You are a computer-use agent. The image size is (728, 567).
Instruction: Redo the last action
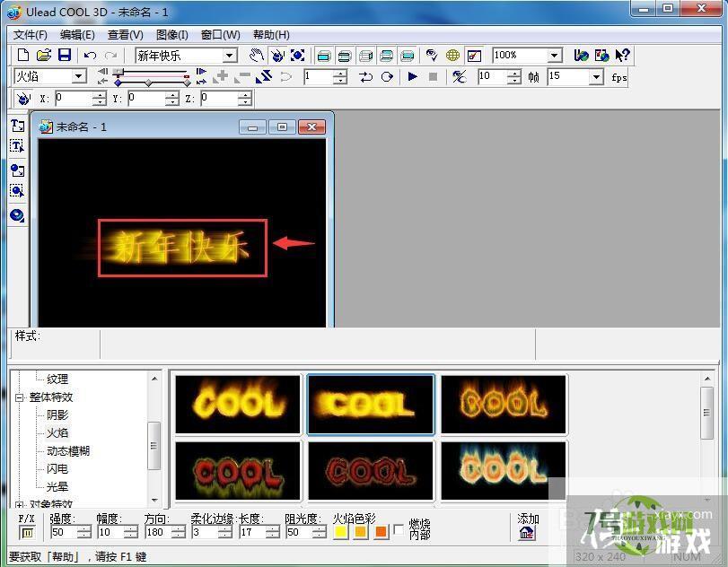pos(110,56)
